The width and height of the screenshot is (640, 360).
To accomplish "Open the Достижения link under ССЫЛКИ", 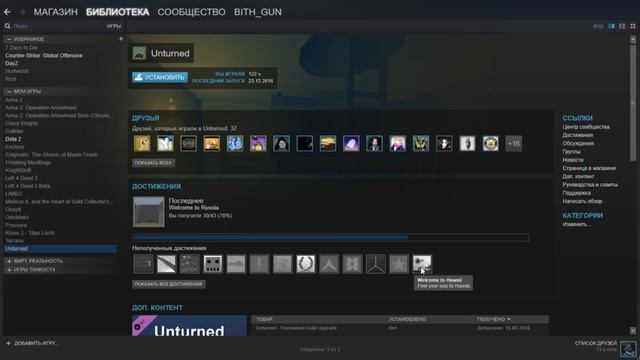I will tap(578, 135).
